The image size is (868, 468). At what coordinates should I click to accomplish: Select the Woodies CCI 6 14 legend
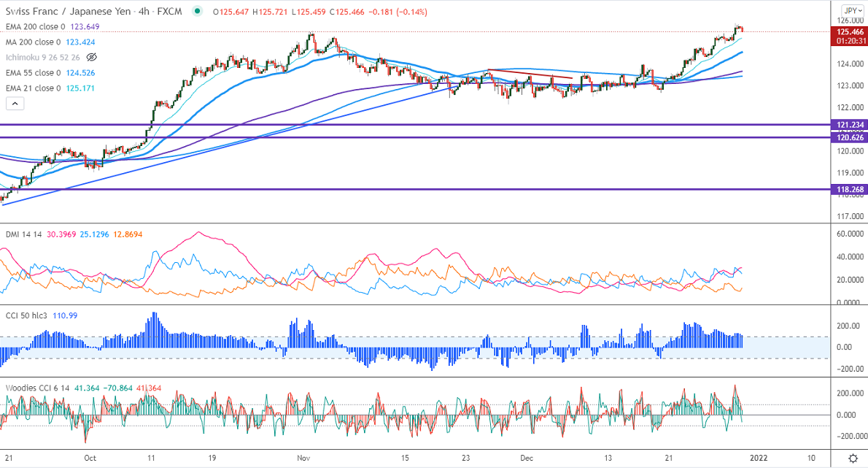pyautogui.click(x=38, y=388)
